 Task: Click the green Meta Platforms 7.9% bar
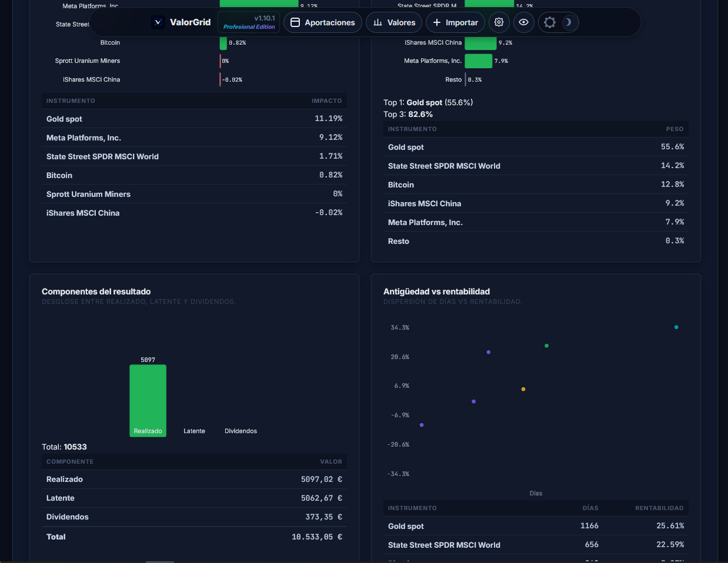[478, 61]
